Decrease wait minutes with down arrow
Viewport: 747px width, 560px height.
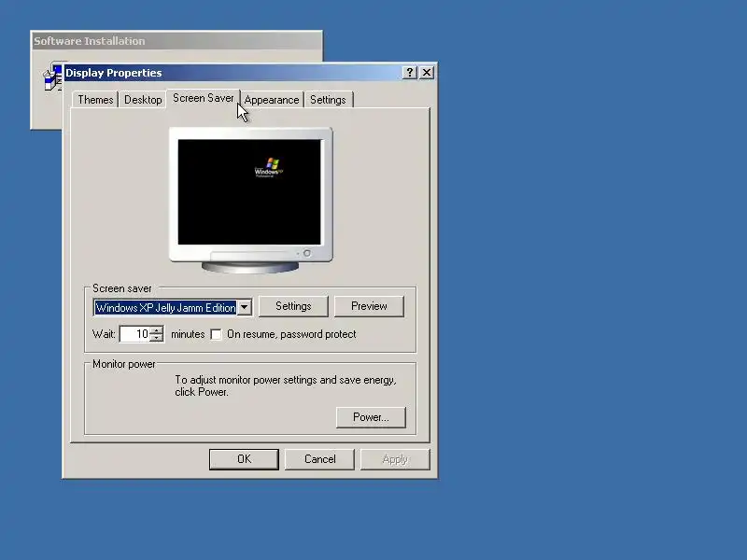tap(157, 338)
